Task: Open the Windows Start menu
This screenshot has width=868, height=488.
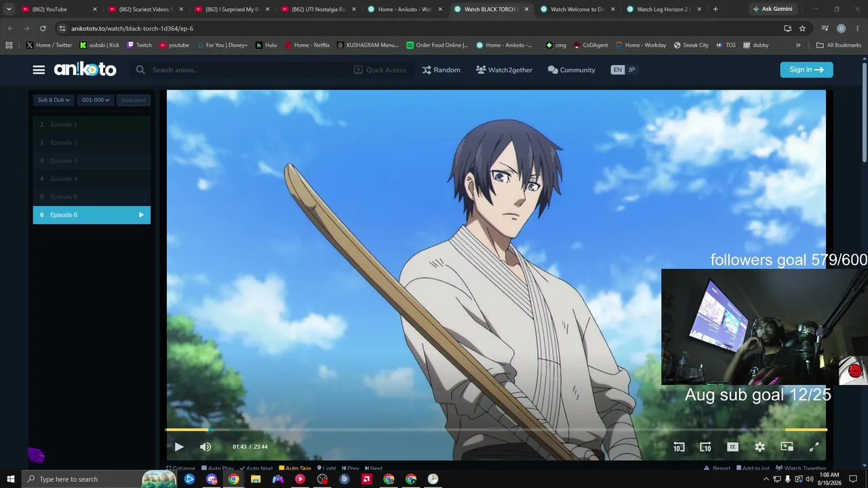Action: (x=10, y=479)
